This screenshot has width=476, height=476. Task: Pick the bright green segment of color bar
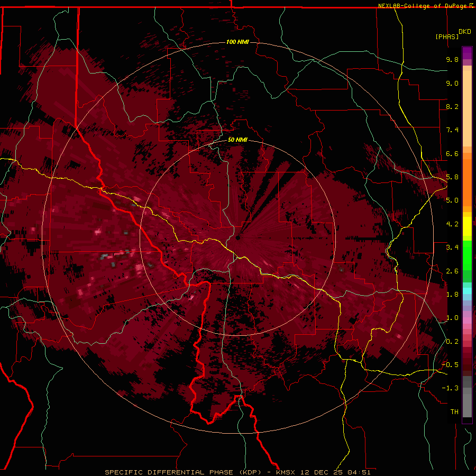pos(467,255)
